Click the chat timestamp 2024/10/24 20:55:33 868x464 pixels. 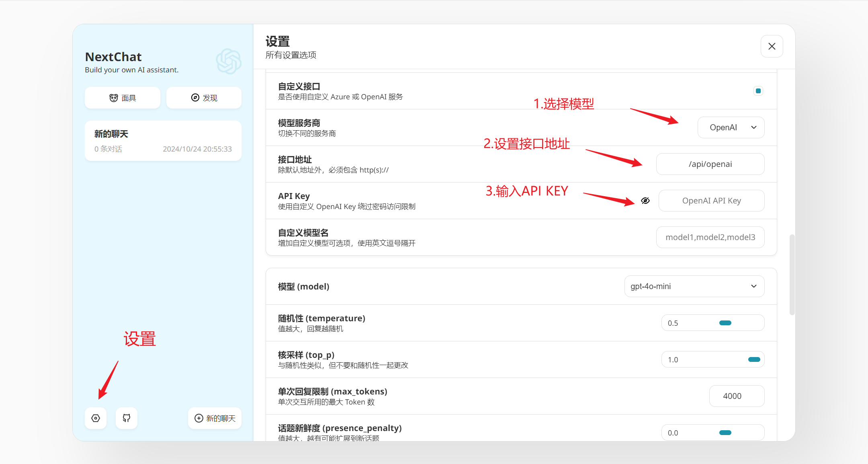(x=197, y=149)
